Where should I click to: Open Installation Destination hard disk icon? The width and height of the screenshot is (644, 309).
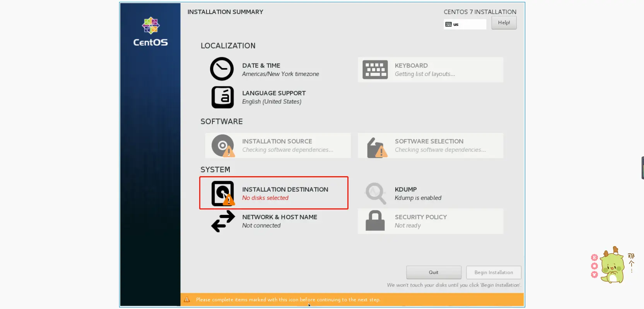[223, 194]
